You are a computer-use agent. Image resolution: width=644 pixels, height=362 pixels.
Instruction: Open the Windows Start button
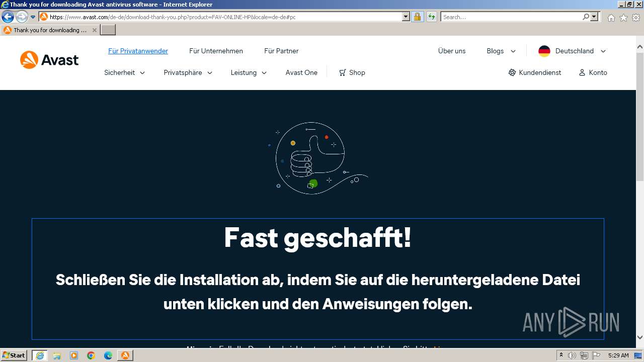click(14, 355)
